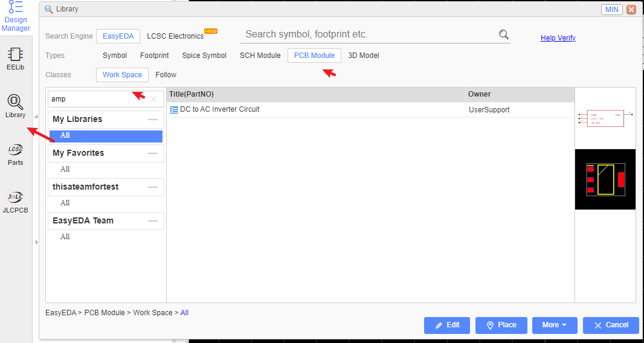Focus the symbol/footprint search field
Viewport: 644px width, 343px height.
click(x=370, y=34)
